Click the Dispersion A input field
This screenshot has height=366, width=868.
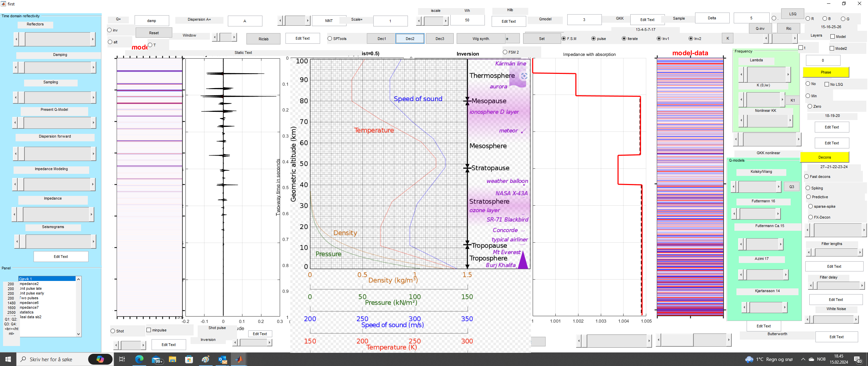[245, 21]
